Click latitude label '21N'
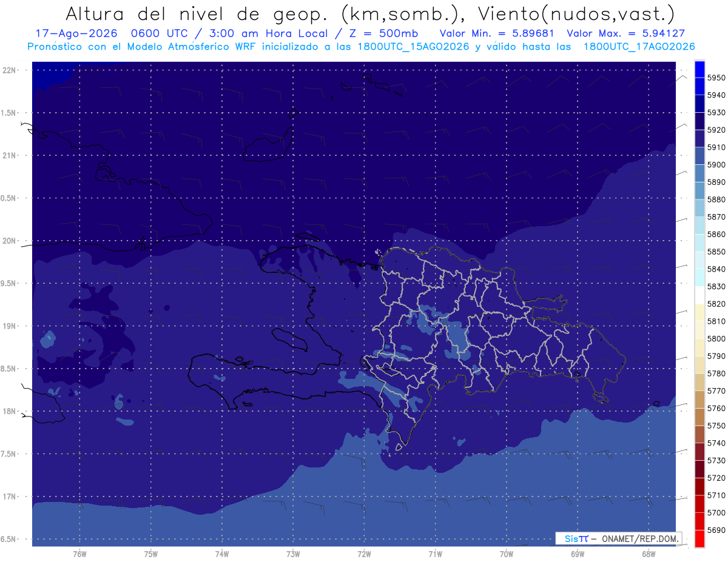This screenshot has width=728, height=562. 9,156
